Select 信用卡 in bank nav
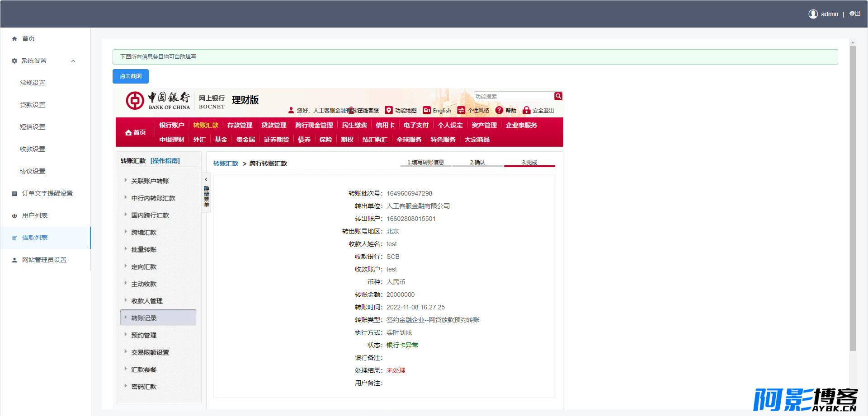 385,125
